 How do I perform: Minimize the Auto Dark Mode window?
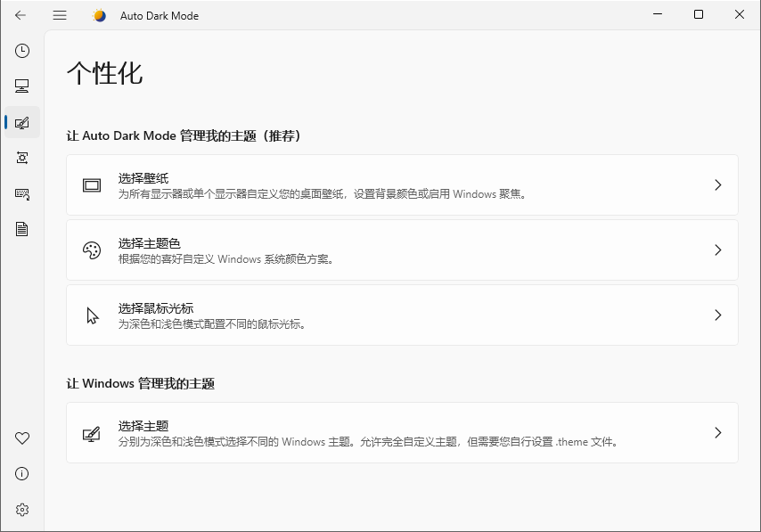click(658, 14)
